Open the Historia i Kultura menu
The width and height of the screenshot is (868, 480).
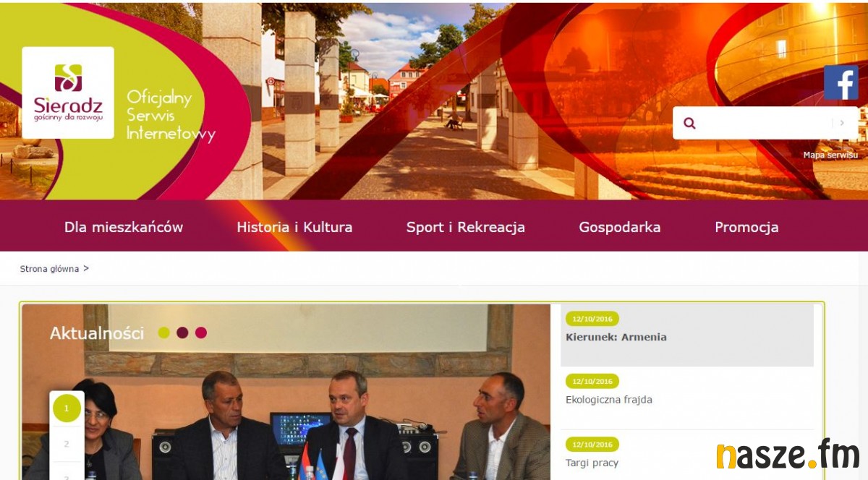point(294,227)
